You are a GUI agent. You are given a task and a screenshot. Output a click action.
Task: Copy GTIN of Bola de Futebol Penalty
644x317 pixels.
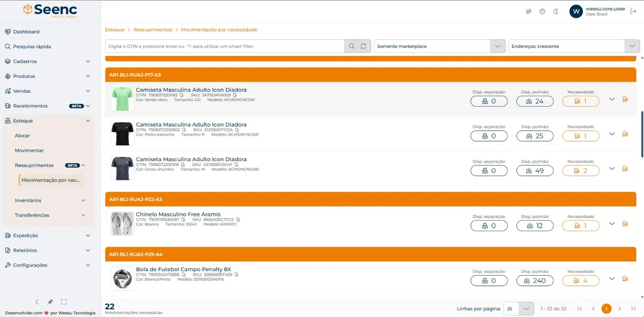[x=184, y=274]
